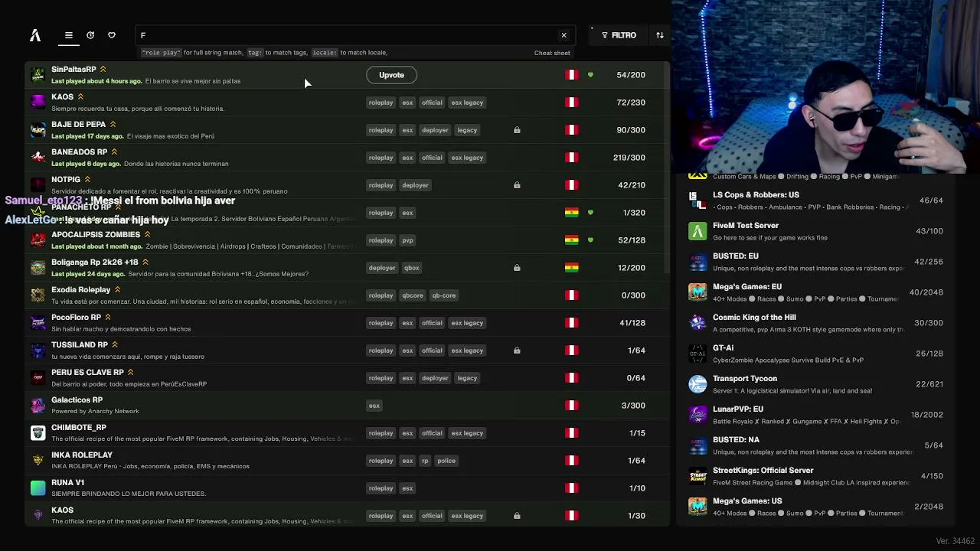Open the BANEADOS RP server name

79,152
